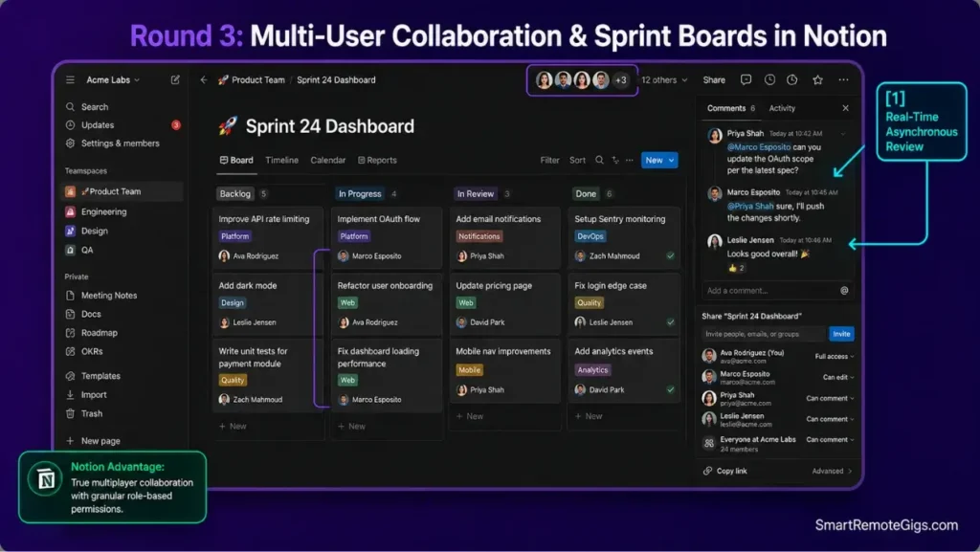Open the Add dark mode card
Image resolution: width=980 pixels, height=552 pixels.
click(x=268, y=304)
